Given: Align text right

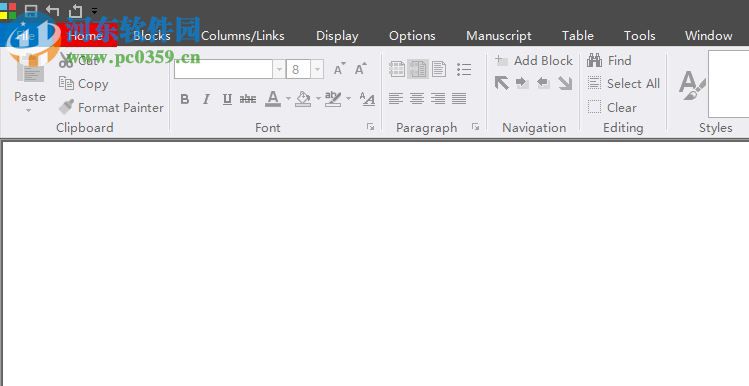Looking at the screenshot, I should 438,99.
